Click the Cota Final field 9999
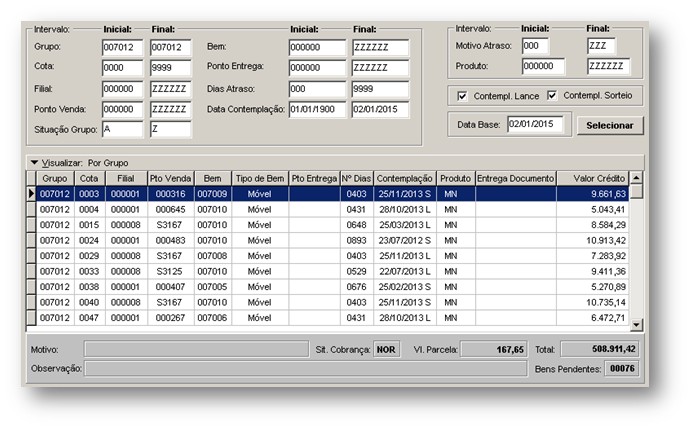The height and width of the screenshot is (429, 691). [171, 68]
